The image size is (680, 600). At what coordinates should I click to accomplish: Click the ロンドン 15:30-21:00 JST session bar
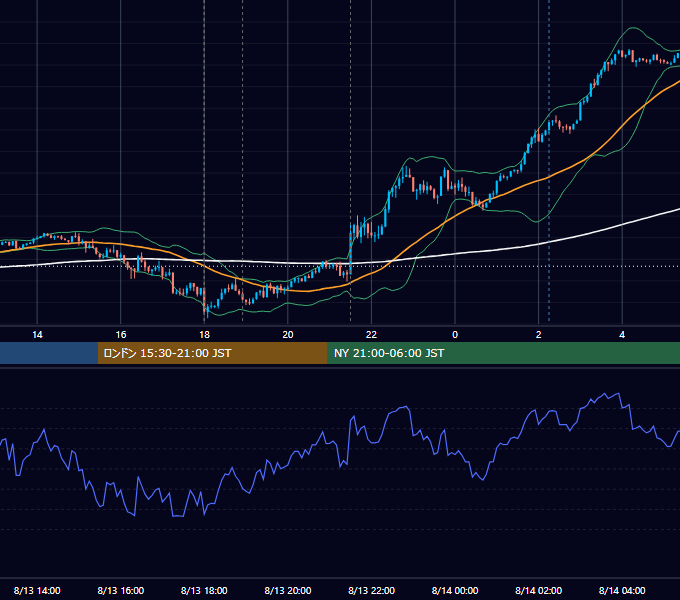[x=212, y=353]
